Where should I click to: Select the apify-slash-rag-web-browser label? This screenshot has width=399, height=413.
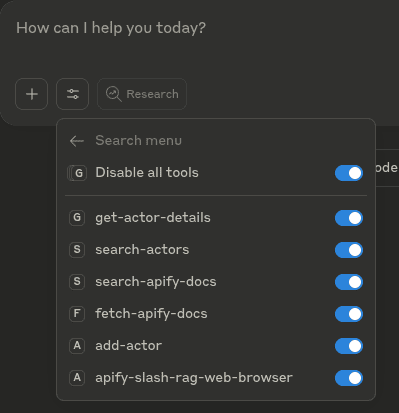click(x=194, y=378)
